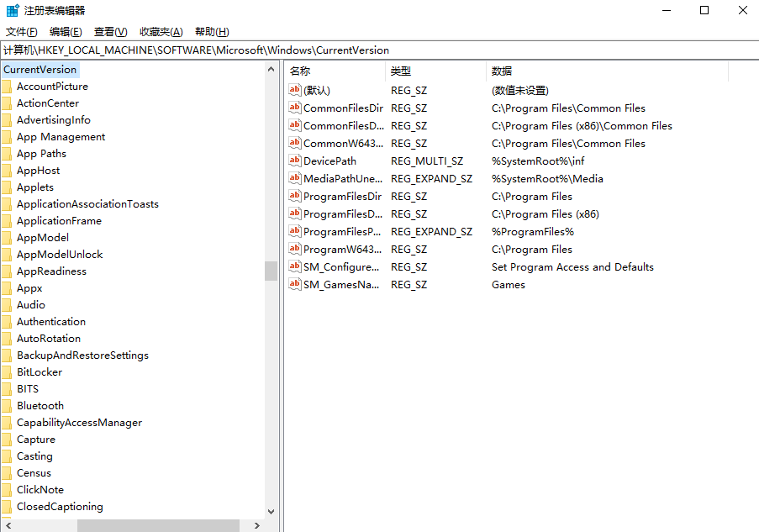The image size is (759, 532).
Task: Click the Registry Editor icon in title bar
Action: tap(13, 11)
